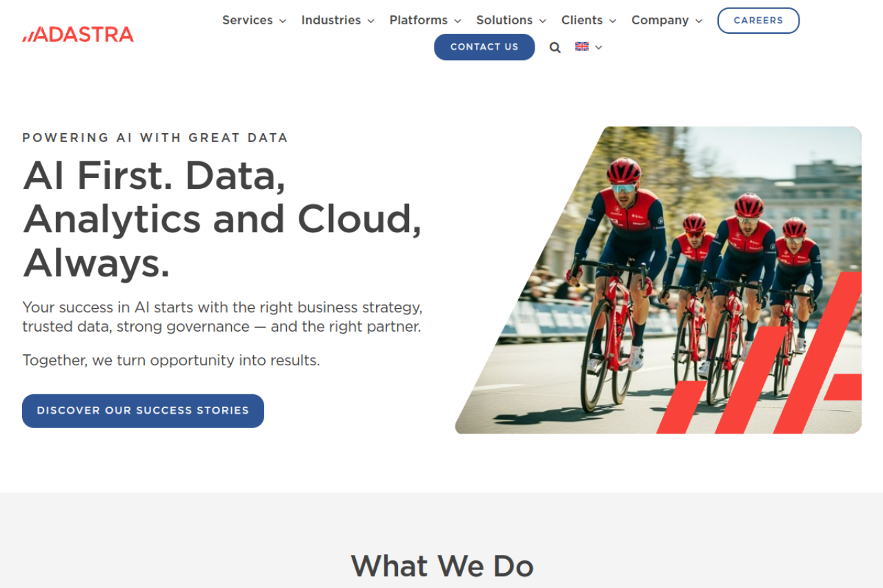Click the UK flag language icon
The height and width of the screenshot is (588, 883).
click(582, 46)
